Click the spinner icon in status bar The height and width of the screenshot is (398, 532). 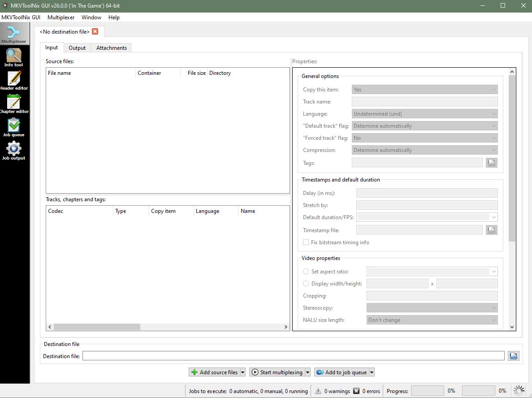tap(519, 391)
